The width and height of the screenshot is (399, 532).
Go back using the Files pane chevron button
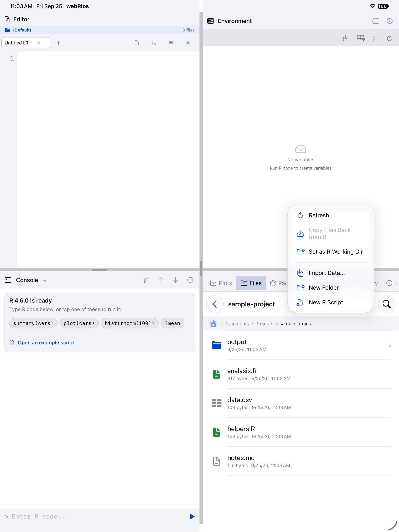click(x=215, y=304)
